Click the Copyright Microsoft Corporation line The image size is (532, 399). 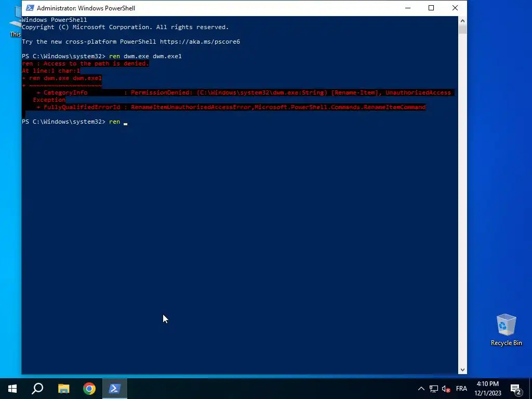click(125, 27)
